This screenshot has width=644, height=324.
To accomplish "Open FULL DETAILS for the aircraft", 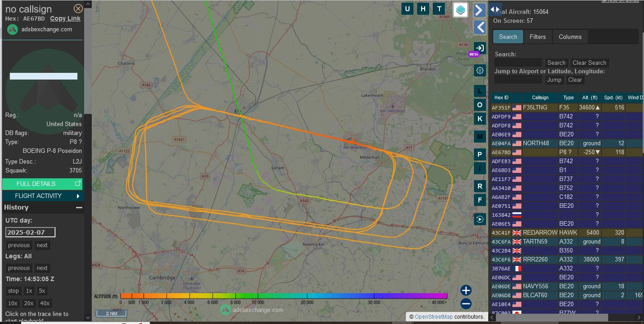I will point(43,184).
